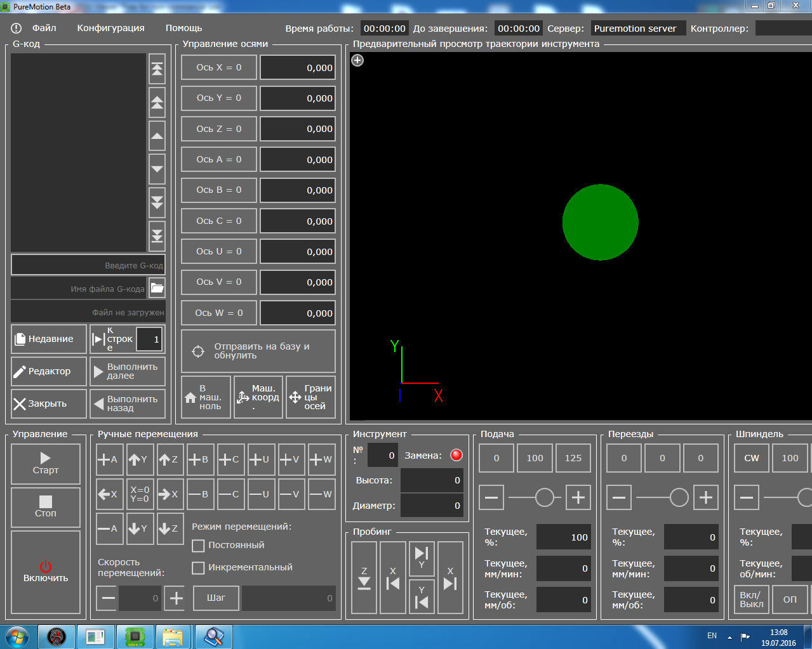
Task: Open the Помощь menu
Action: 183,28
